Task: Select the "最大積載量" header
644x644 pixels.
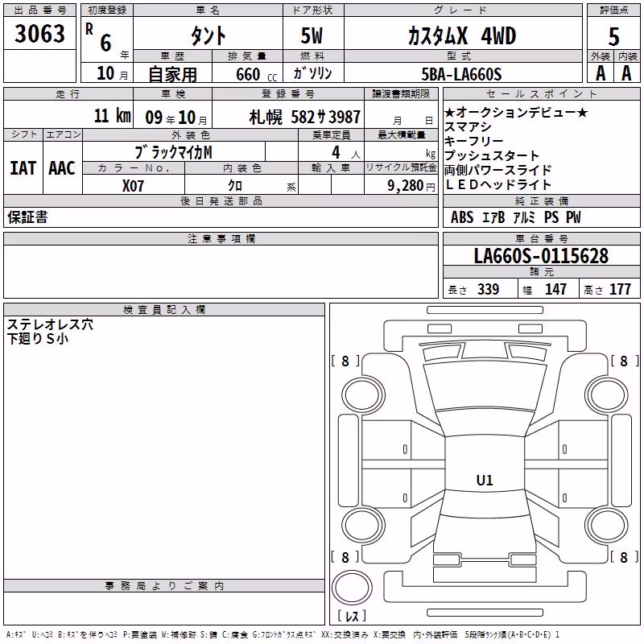Action: tap(401, 134)
